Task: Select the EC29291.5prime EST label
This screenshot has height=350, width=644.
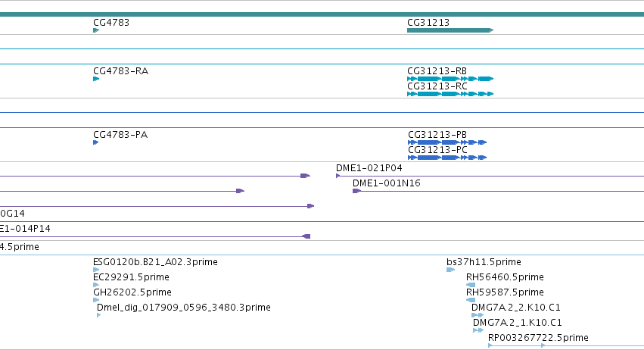Action: point(131,277)
